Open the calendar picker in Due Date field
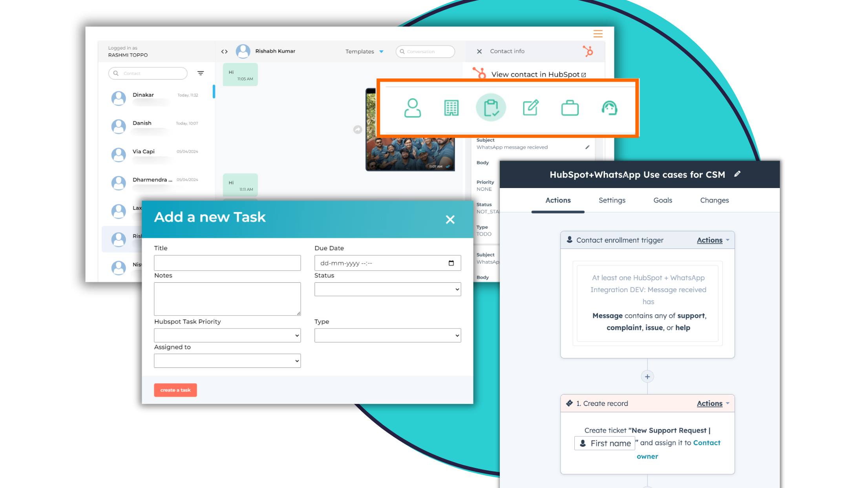This screenshot has width=868, height=488. click(451, 263)
